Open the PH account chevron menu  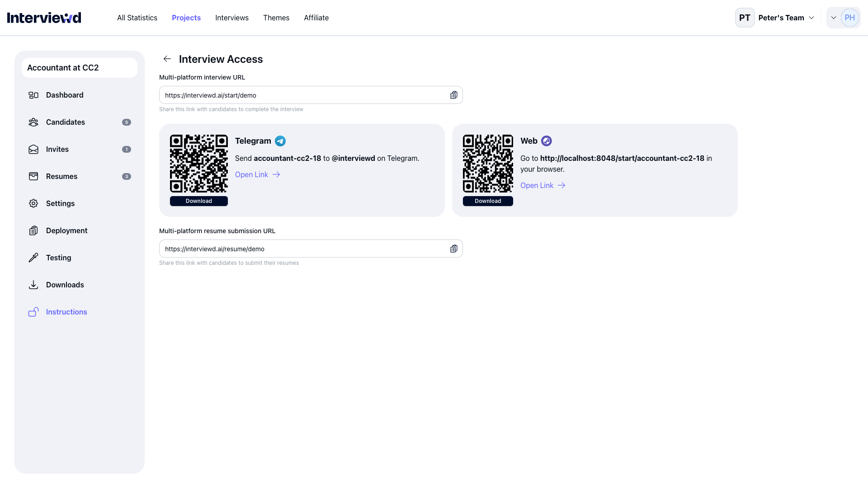[834, 18]
